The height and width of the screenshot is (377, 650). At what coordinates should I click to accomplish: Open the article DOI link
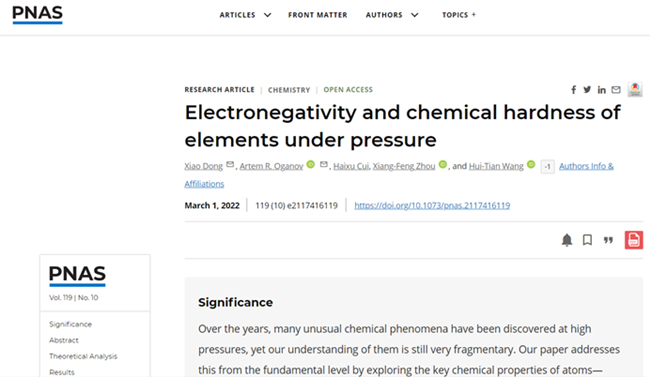[432, 205]
